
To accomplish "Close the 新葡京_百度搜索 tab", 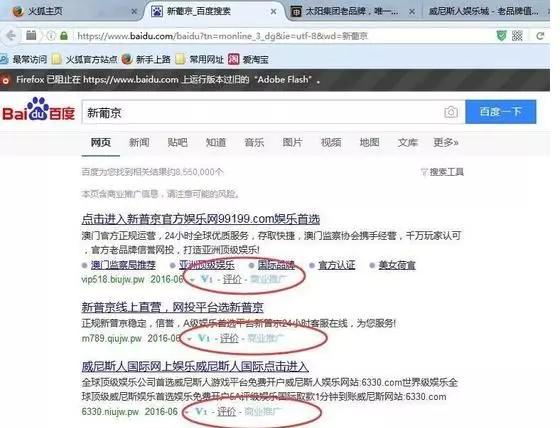I will [x=273, y=11].
